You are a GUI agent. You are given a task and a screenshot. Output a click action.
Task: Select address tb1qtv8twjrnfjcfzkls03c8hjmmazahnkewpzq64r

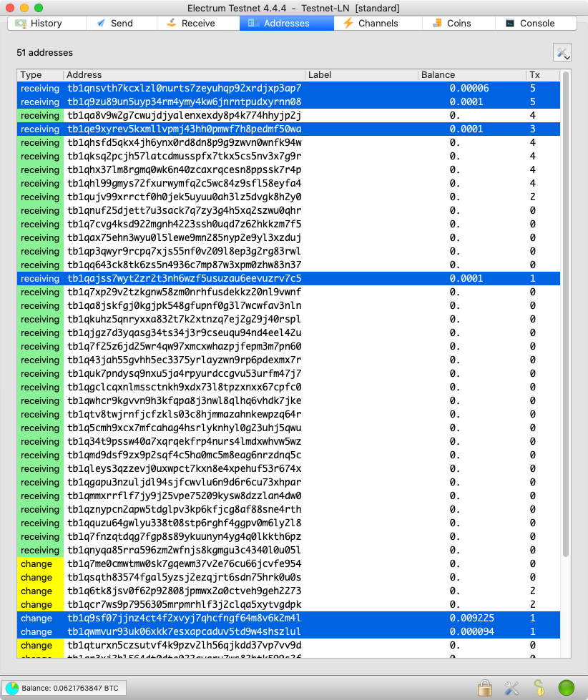288,414
